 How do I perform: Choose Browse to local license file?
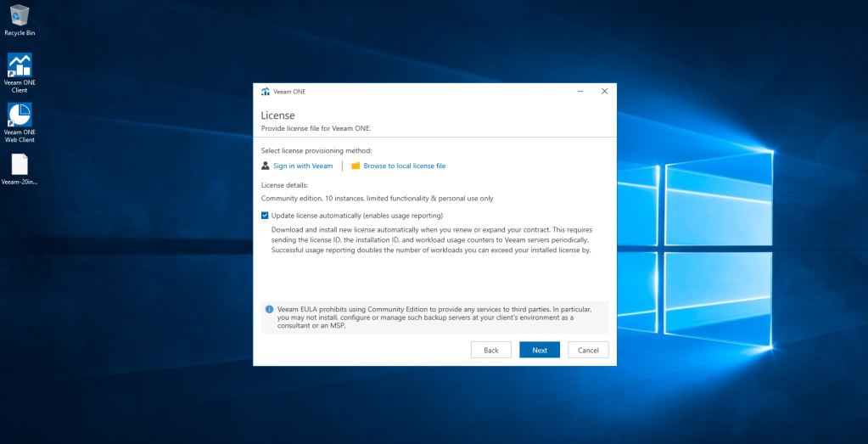tap(404, 166)
